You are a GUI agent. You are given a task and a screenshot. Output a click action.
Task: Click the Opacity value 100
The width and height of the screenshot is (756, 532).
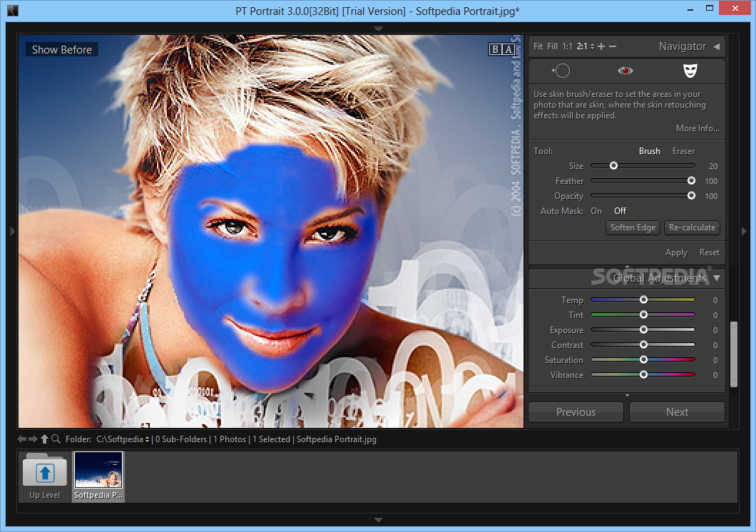tap(711, 196)
